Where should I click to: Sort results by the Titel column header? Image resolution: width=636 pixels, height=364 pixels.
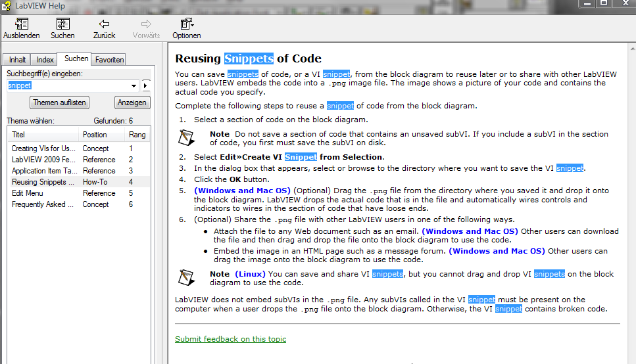coord(43,135)
